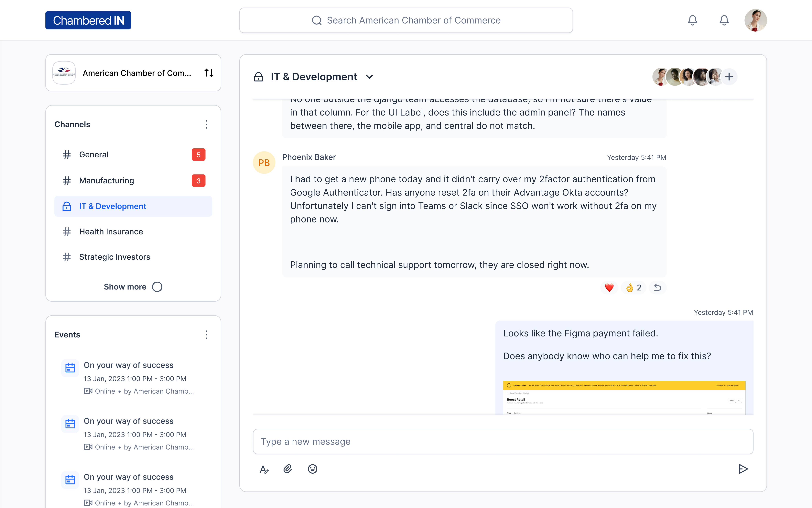Open the second notification bell beside avatar
This screenshot has width=812, height=508.
coord(724,20)
